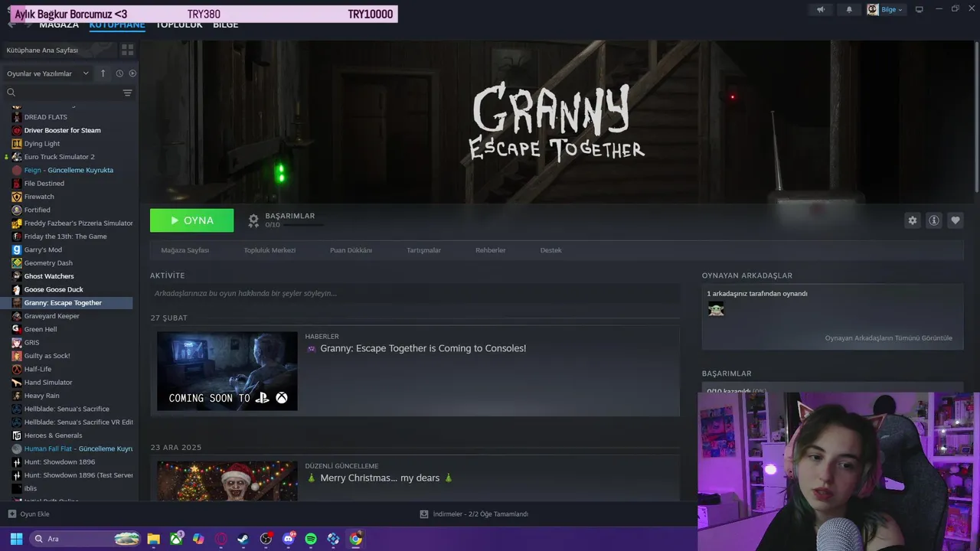Open 'Granny: Escape Together is Coming to Consoles!' article
The image size is (980, 551).
tap(423, 348)
